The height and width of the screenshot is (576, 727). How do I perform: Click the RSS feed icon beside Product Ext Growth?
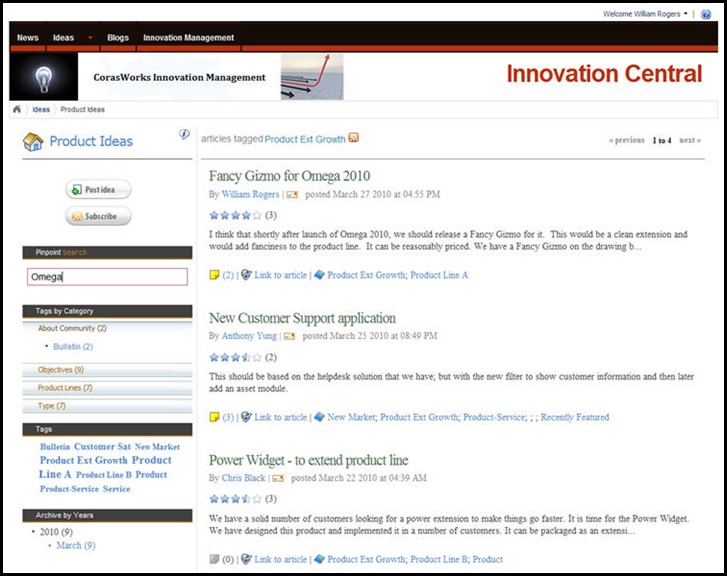[x=353, y=139]
